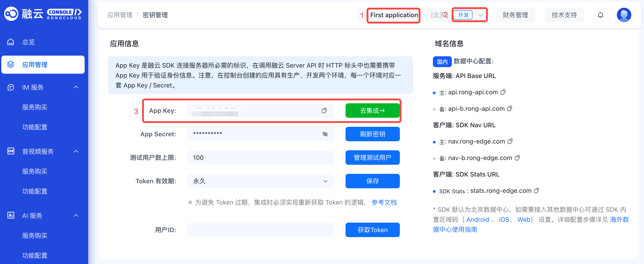Copy api.rong-api.com URL
The image size is (644, 264).
pos(503,92)
